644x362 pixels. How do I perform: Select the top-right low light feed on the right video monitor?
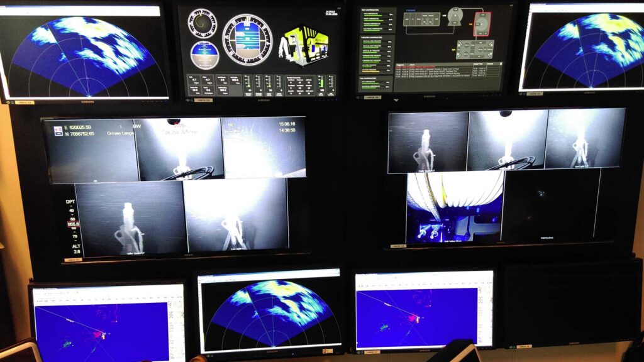tap(586, 138)
